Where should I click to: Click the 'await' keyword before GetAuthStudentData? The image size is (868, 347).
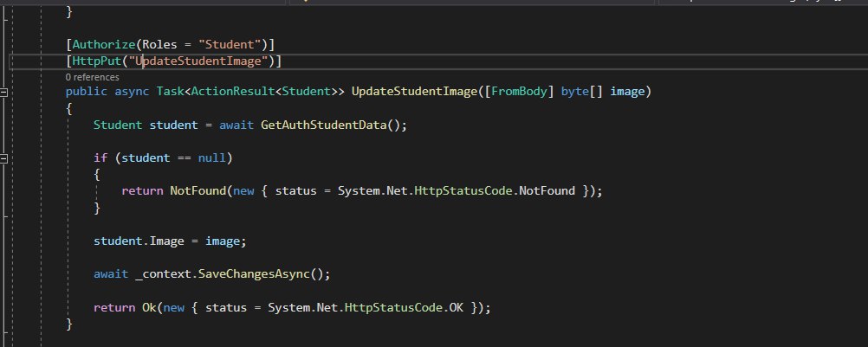point(236,125)
